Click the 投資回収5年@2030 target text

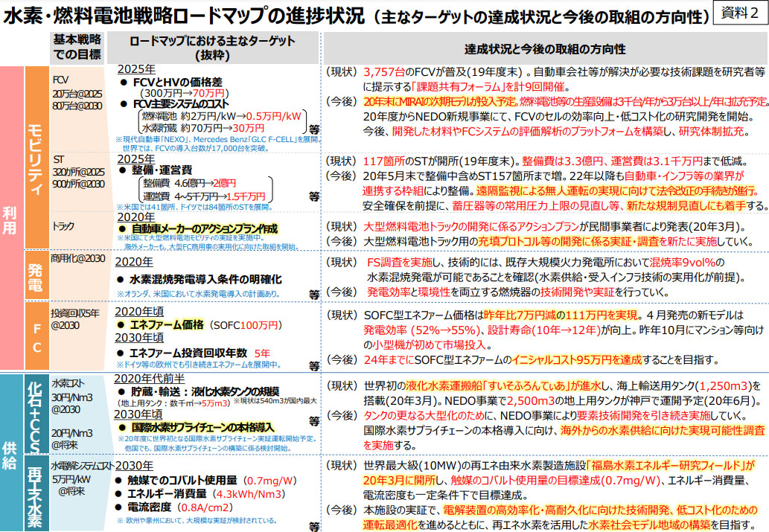coord(74,319)
